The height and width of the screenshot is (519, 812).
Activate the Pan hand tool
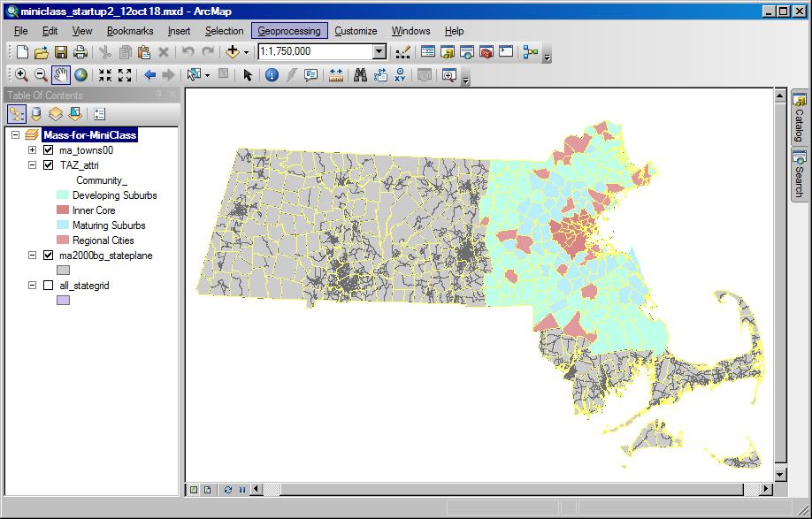pyautogui.click(x=61, y=75)
